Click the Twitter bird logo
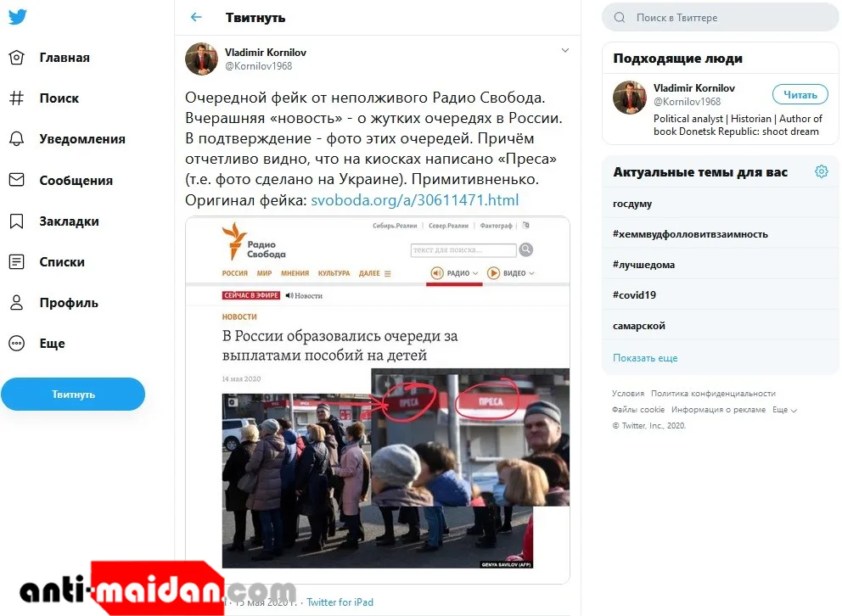 [x=17, y=17]
